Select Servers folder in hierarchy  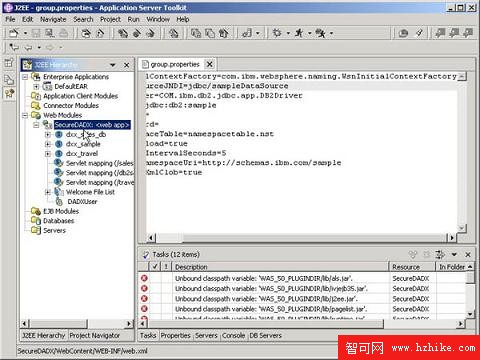coord(54,231)
